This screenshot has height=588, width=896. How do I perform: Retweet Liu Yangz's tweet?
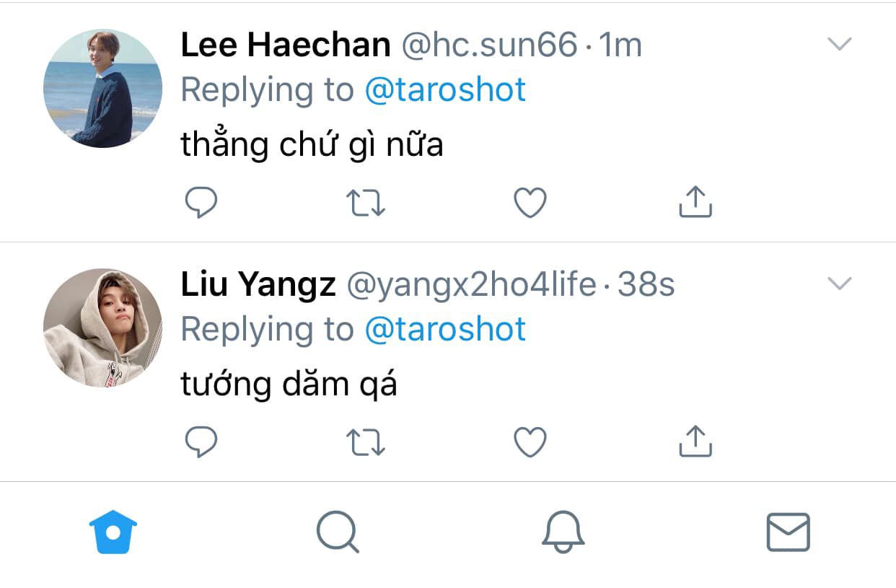coord(366,442)
